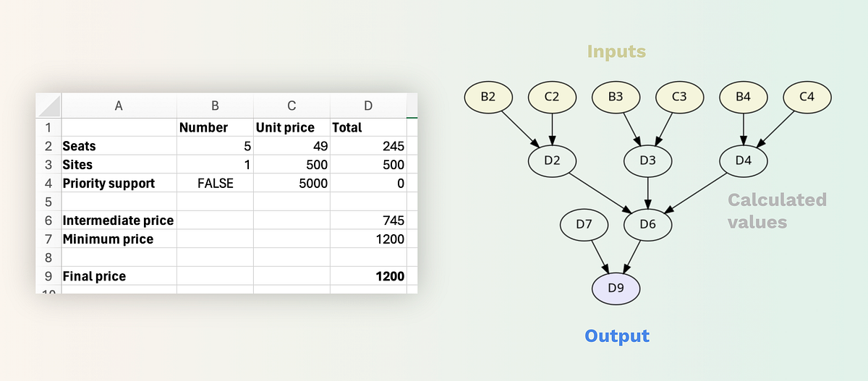Select column header D

pos(367,106)
